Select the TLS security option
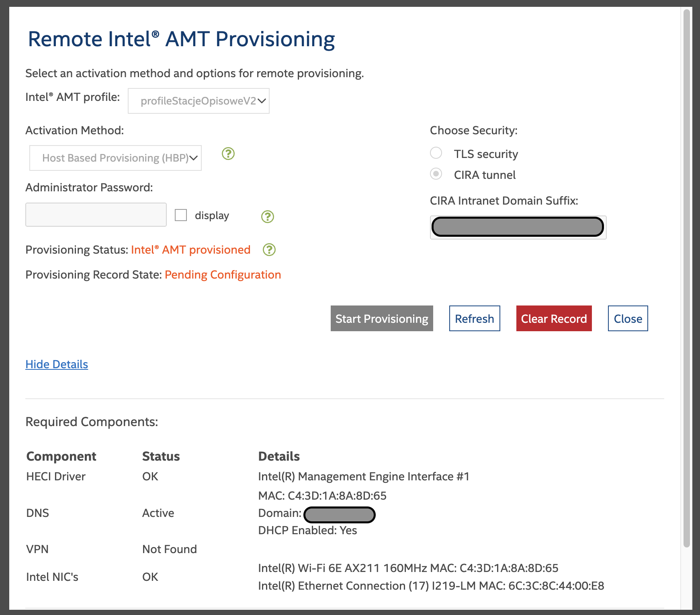This screenshot has width=700, height=615. pyautogui.click(x=436, y=153)
